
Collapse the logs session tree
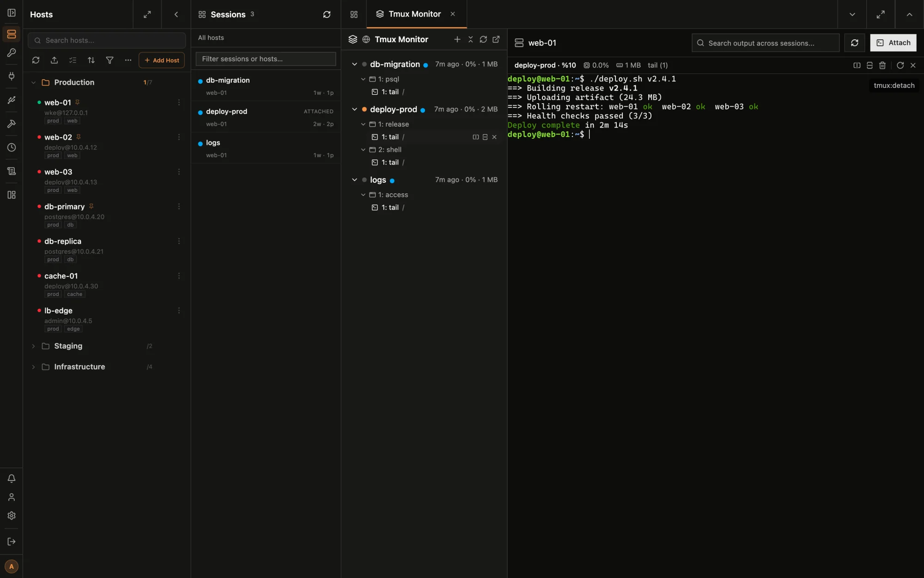pyautogui.click(x=354, y=180)
